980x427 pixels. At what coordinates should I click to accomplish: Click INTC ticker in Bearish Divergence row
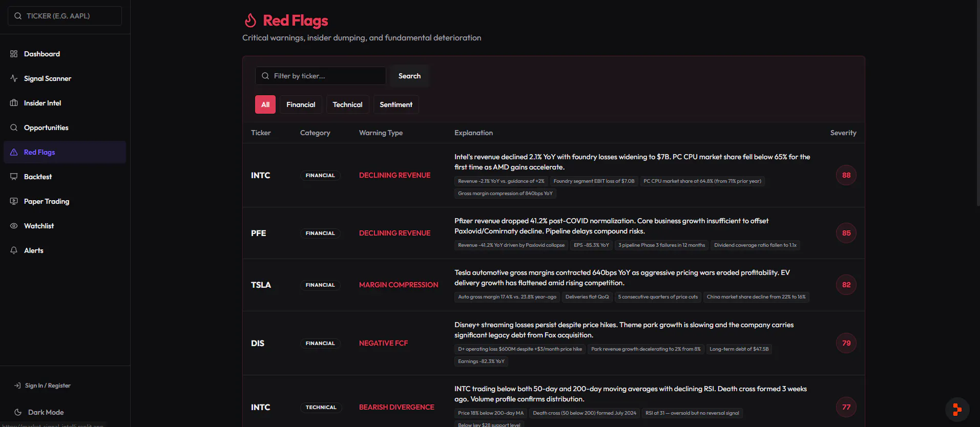[x=260, y=407]
